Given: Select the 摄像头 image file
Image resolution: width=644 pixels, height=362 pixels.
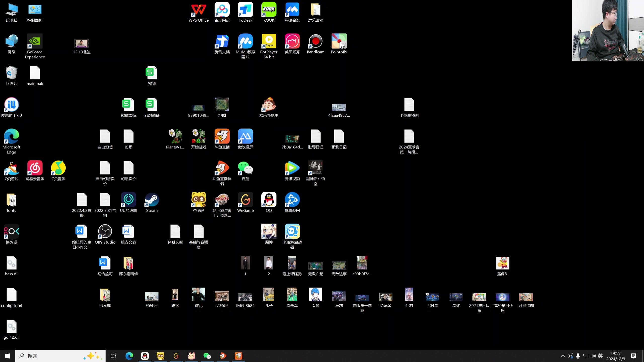Looking at the screenshot, I should click(503, 266).
